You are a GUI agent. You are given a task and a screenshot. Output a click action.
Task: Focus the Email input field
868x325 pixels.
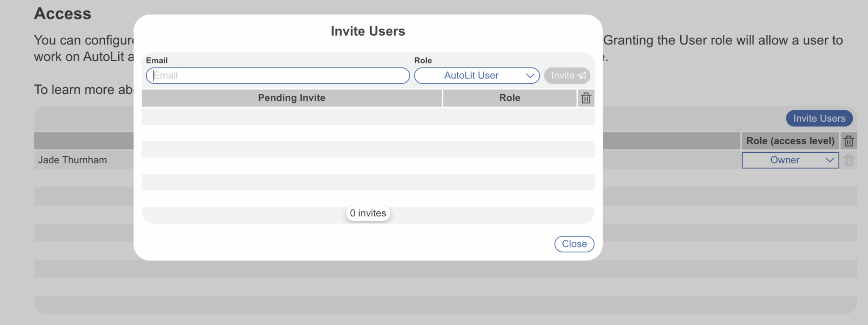tap(278, 76)
